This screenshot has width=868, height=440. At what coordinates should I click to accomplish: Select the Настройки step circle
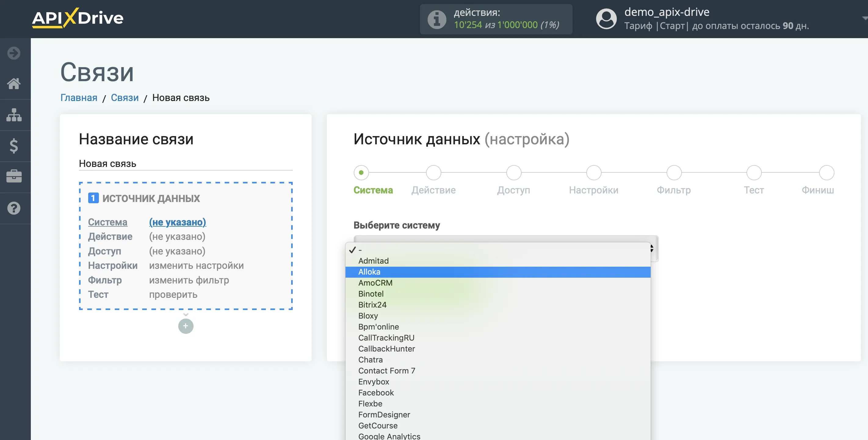(594, 172)
